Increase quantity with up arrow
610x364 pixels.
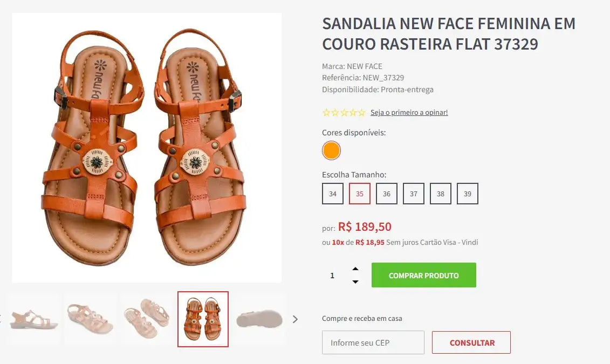(355, 269)
